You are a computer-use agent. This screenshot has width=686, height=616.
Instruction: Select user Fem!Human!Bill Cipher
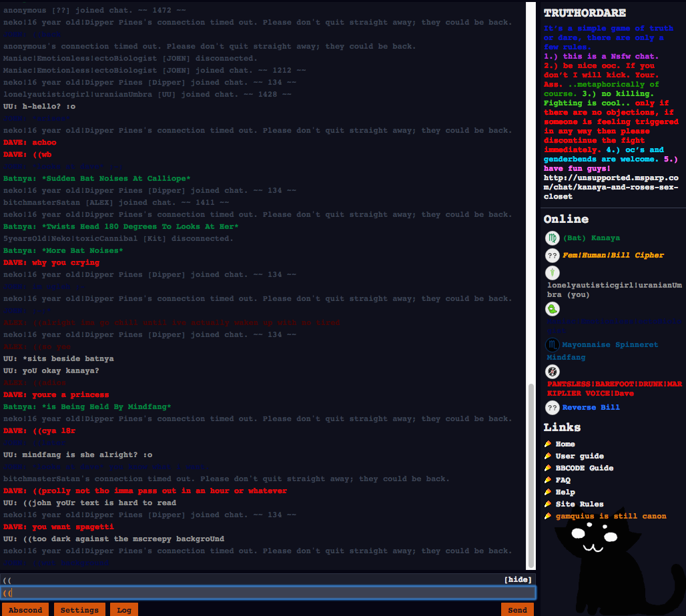pyautogui.click(x=613, y=256)
